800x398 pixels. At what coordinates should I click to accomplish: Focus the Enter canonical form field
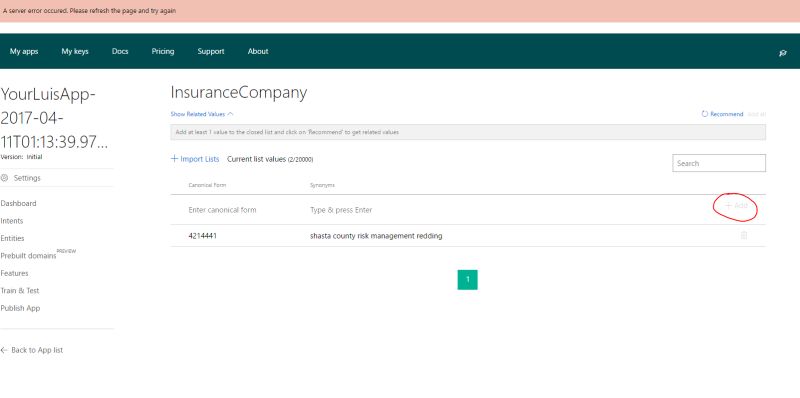click(x=222, y=210)
